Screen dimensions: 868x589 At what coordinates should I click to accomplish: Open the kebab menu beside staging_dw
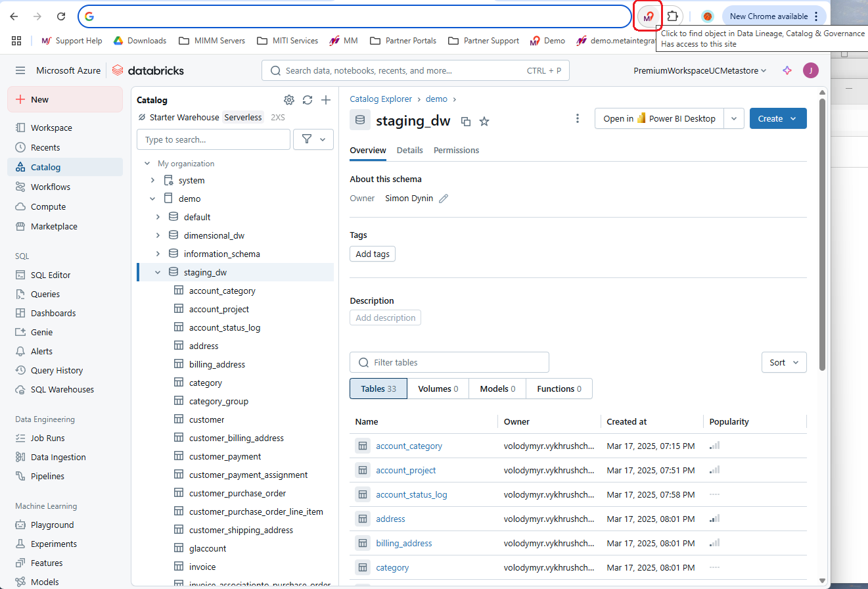577,118
